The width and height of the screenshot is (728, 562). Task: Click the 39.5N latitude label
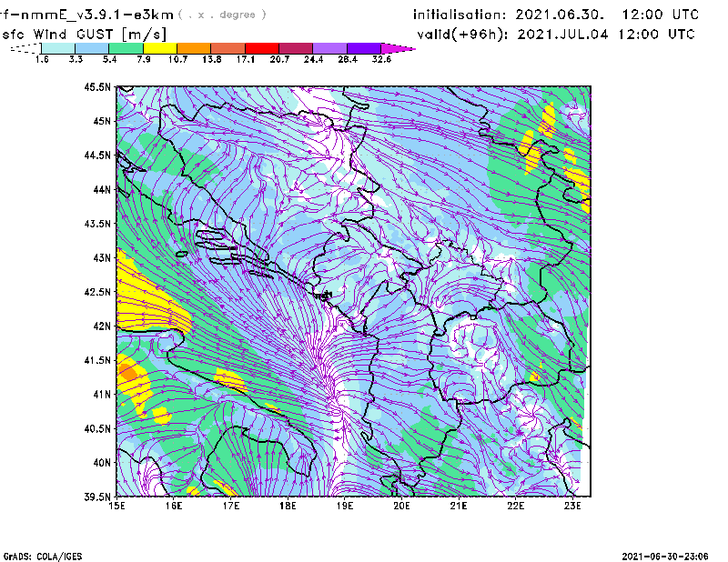[x=98, y=497]
